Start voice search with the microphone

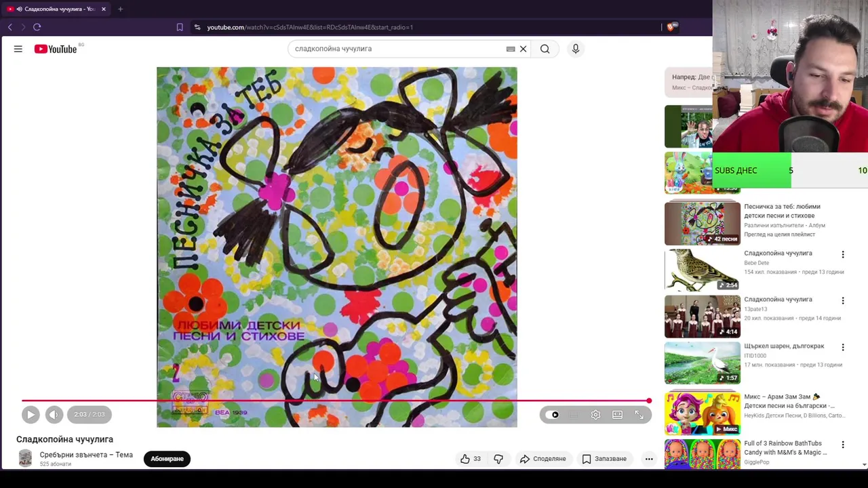pos(575,49)
